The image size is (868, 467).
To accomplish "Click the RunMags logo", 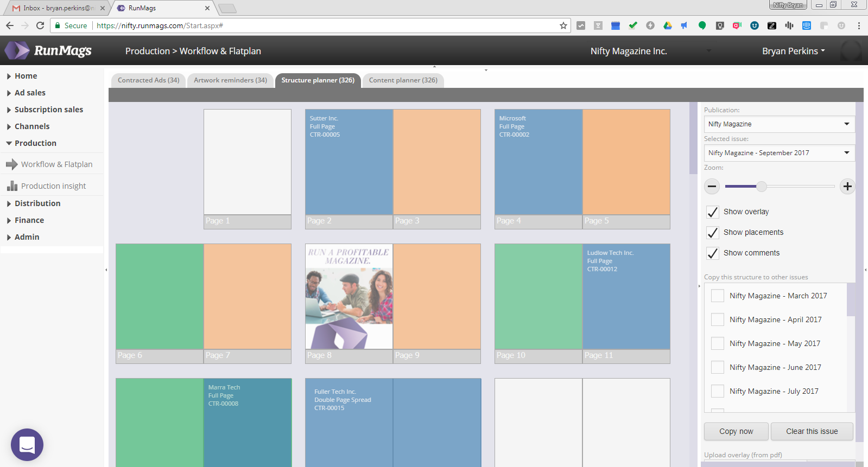I will tap(48, 50).
